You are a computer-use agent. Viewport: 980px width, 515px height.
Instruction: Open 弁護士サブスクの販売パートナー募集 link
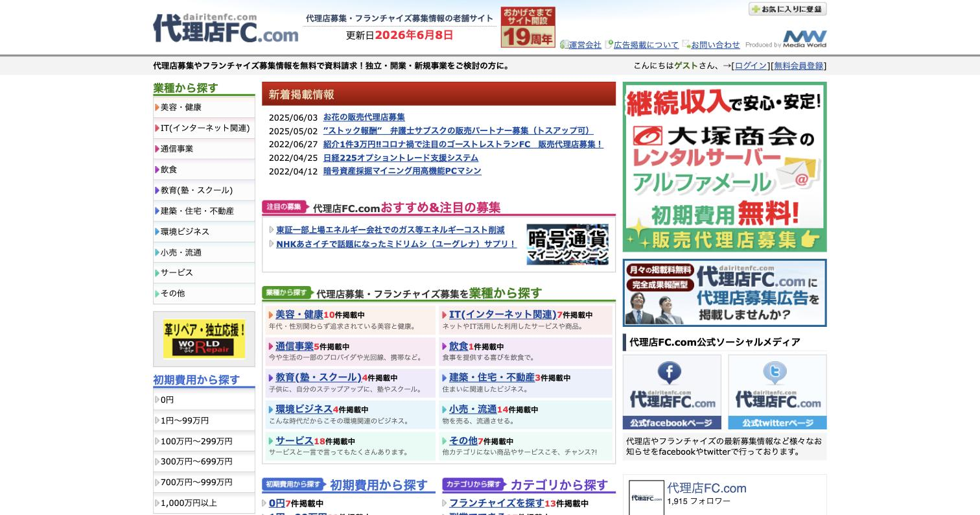coord(458,130)
